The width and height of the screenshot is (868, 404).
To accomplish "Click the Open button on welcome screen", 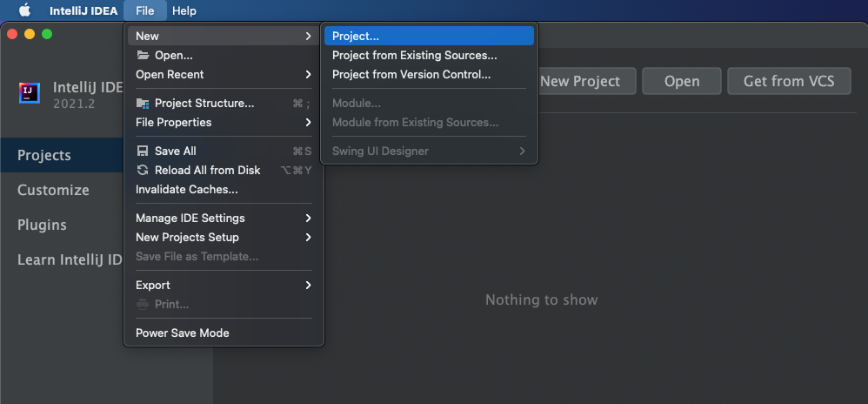I will coord(682,82).
